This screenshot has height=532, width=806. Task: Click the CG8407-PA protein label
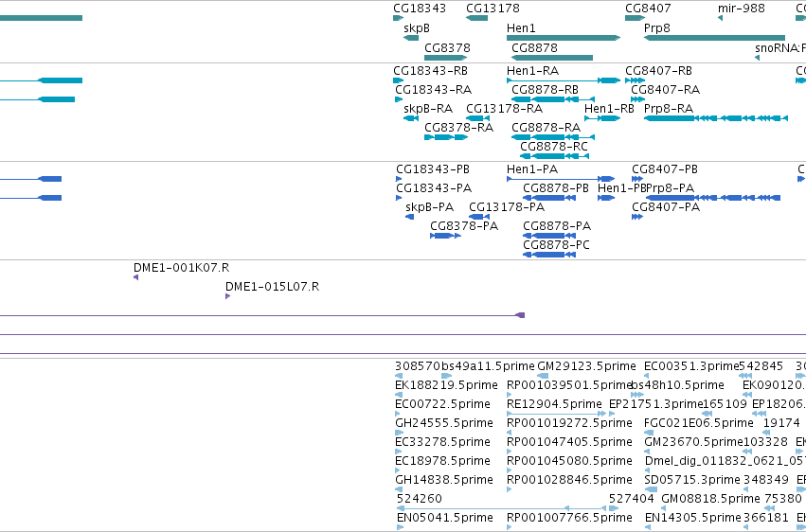pyautogui.click(x=666, y=207)
